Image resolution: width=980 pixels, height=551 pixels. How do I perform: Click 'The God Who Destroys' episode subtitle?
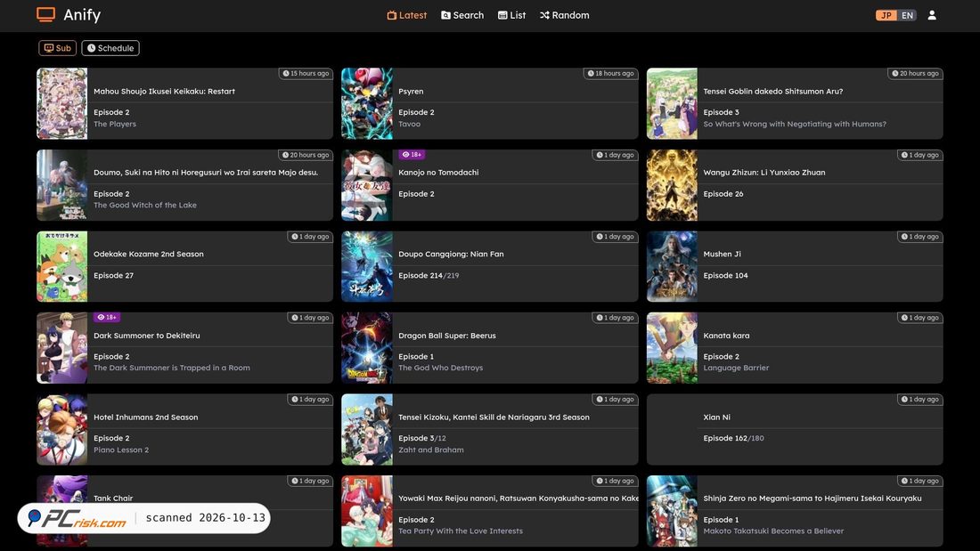point(441,368)
